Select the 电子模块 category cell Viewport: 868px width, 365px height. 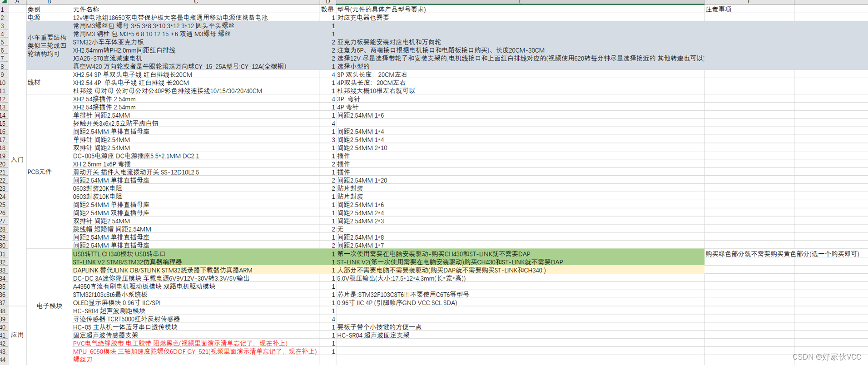click(49, 306)
